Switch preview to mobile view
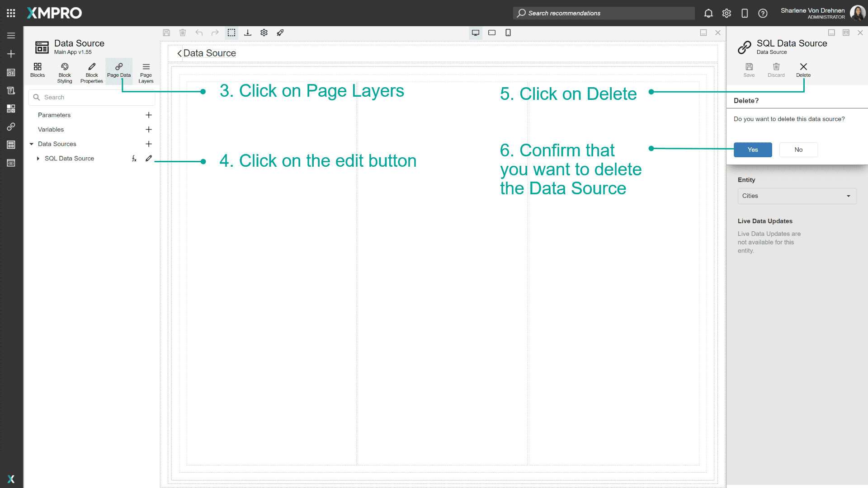 (508, 33)
